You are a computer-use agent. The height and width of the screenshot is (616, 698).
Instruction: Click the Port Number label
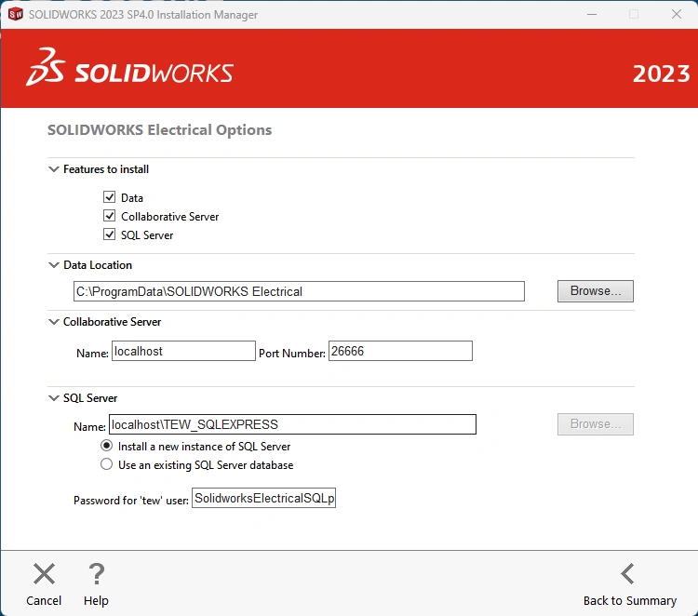292,354
